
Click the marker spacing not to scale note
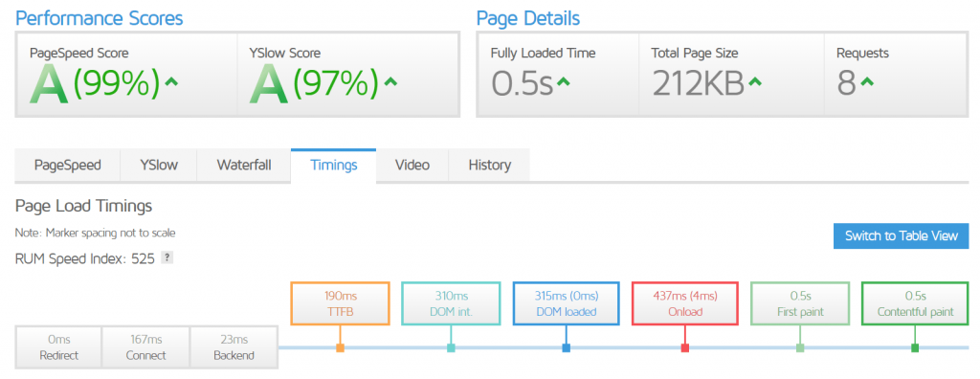(x=95, y=234)
